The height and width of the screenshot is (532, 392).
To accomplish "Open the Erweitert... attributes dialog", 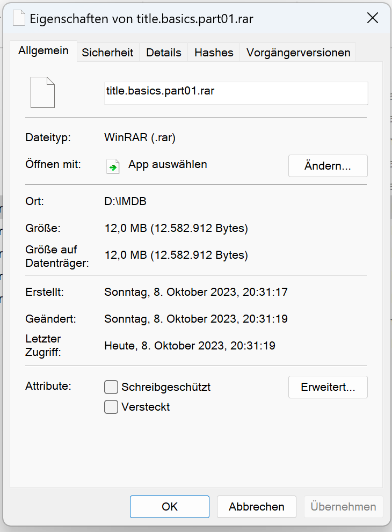I will (328, 387).
